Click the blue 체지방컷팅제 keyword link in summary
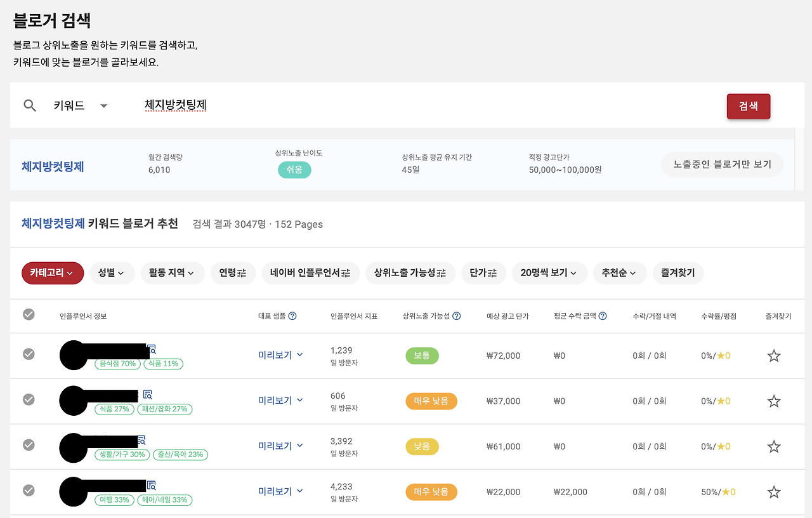The width and height of the screenshot is (812, 518). [x=53, y=167]
